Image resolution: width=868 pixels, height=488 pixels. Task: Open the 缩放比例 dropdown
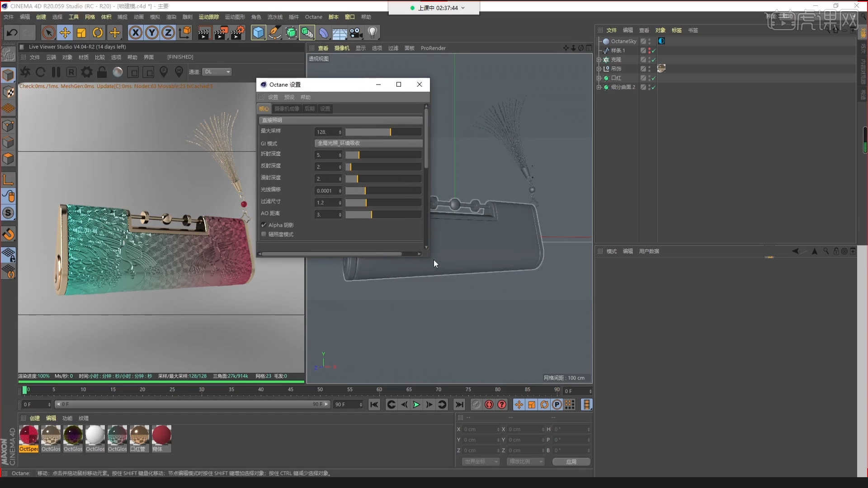pos(525,461)
